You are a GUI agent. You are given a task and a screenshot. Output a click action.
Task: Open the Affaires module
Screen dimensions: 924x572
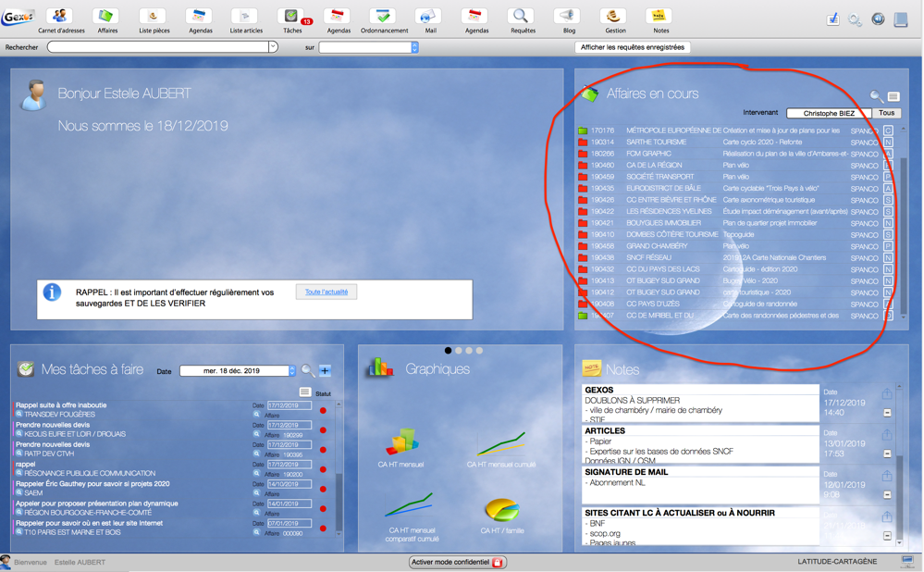point(107,19)
